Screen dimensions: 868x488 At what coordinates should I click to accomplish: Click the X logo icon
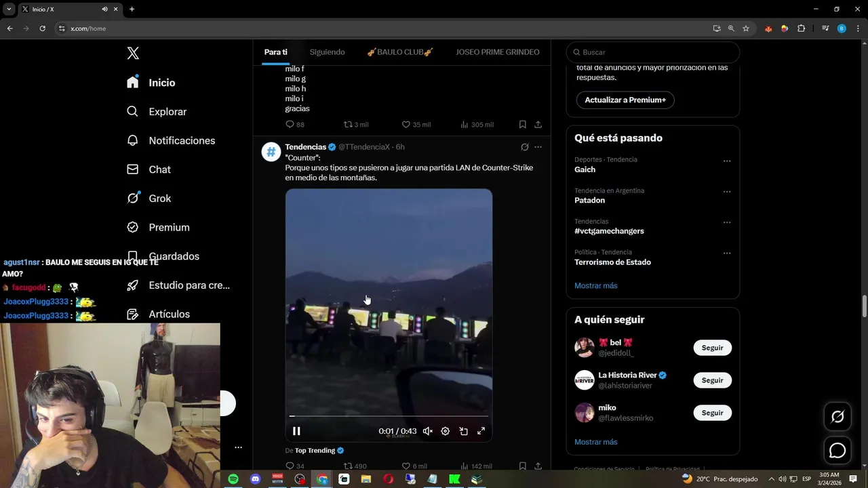[x=133, y=53]
